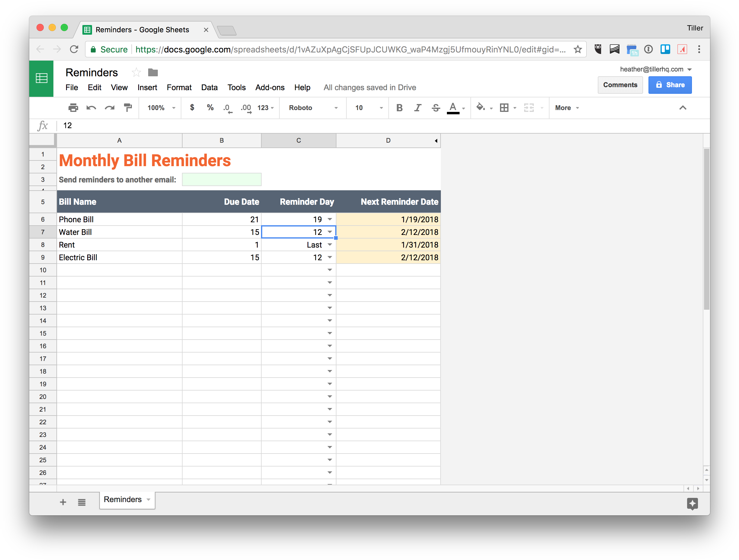Open the Edit menu
Image resolution: width=739 pixels, height=560 pixels.
[x=94, y=87]
